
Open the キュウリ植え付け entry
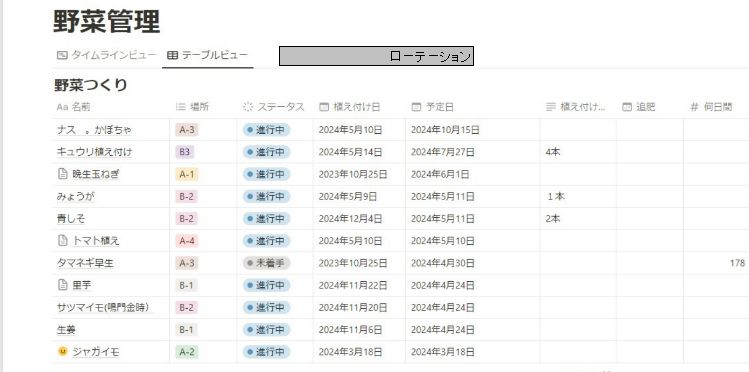[x=95, y=152]
